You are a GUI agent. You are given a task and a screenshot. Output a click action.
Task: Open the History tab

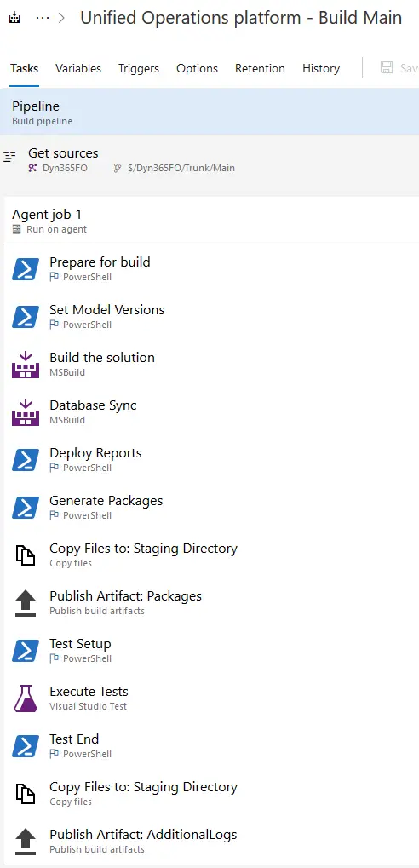(321, 69)
